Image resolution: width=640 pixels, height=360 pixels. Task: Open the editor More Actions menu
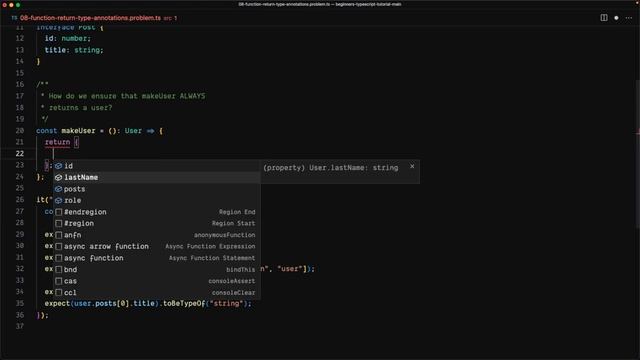click(x=629, y=18)
